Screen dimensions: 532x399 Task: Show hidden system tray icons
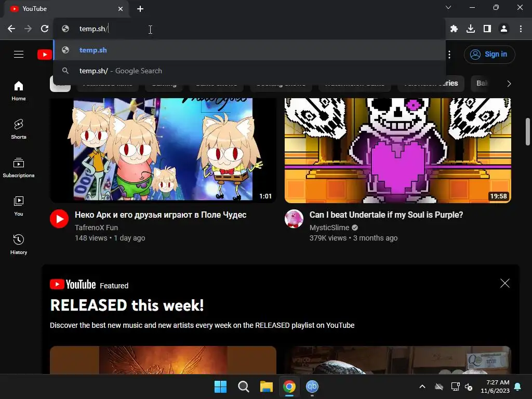[422, 387]
